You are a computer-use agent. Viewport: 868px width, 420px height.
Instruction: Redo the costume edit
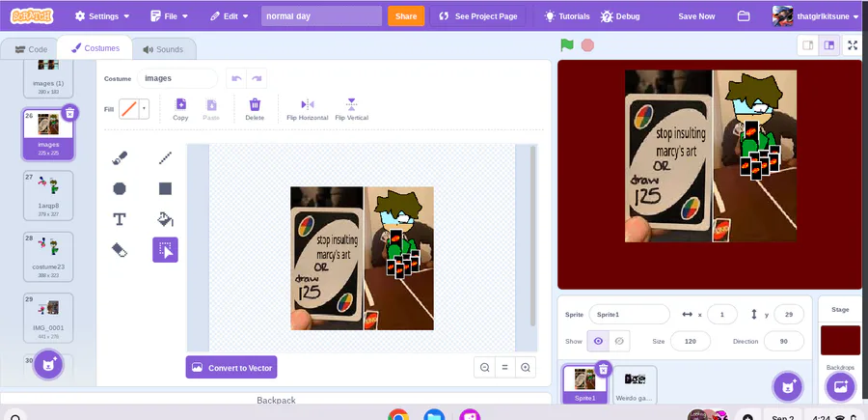tap(257, 78)
